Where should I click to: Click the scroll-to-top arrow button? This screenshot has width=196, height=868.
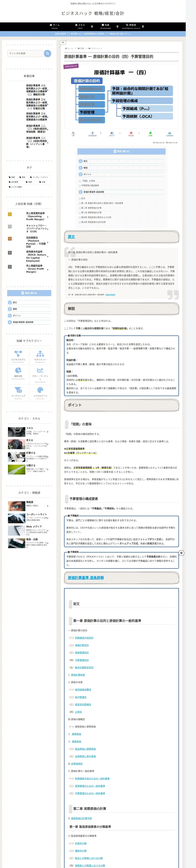click(182, 553)
